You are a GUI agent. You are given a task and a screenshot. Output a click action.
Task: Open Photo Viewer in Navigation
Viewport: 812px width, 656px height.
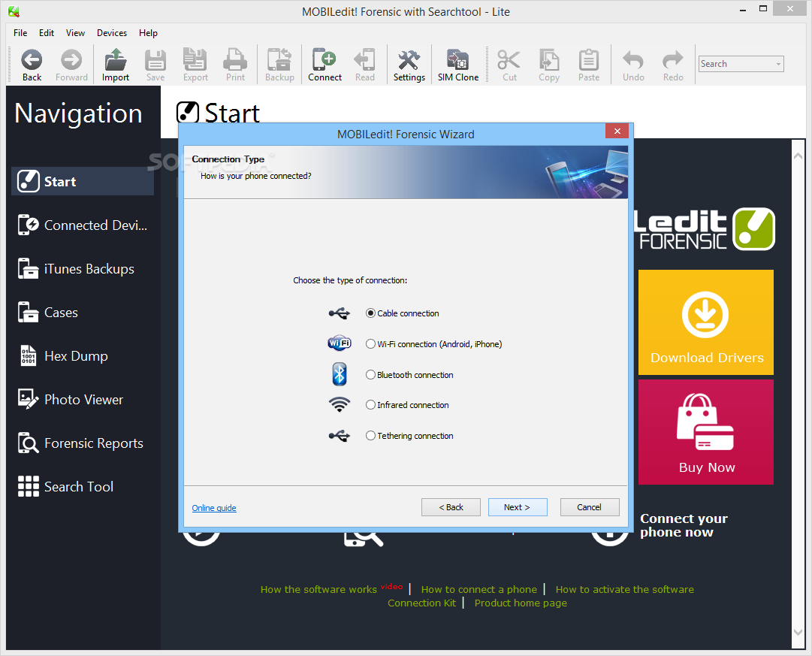(83, 399)
